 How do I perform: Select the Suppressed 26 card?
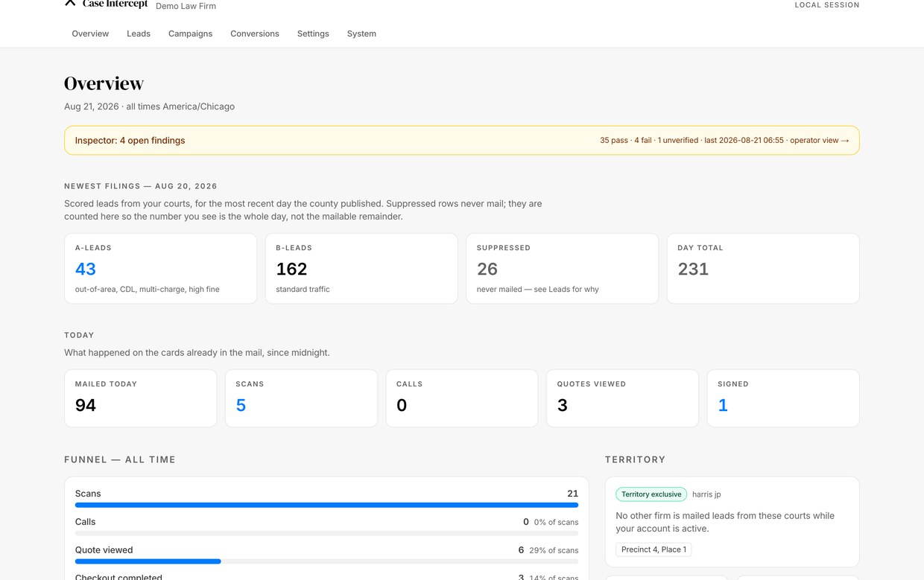pos(562,269)
